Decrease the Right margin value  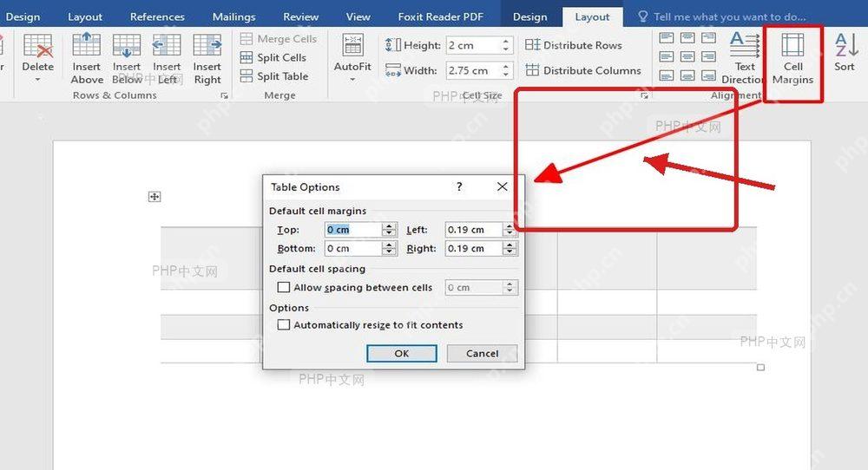pyautogui.click(x=510, y=252)
